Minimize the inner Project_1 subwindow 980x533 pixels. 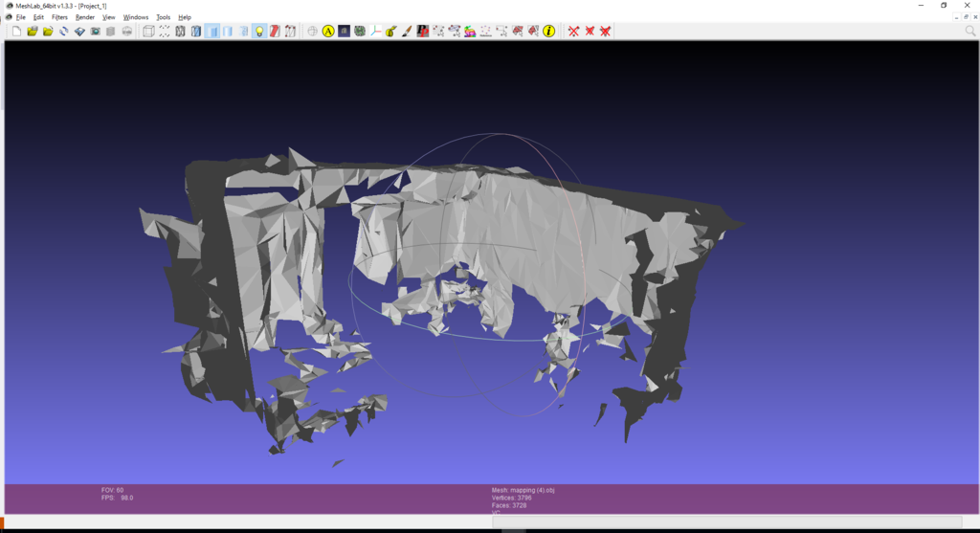[x=957, y=17]
